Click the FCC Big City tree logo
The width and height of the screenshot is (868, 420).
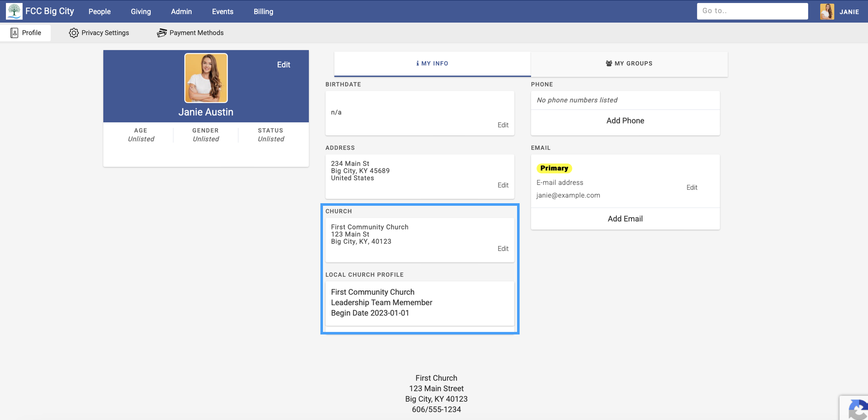[x=14, y=11]
